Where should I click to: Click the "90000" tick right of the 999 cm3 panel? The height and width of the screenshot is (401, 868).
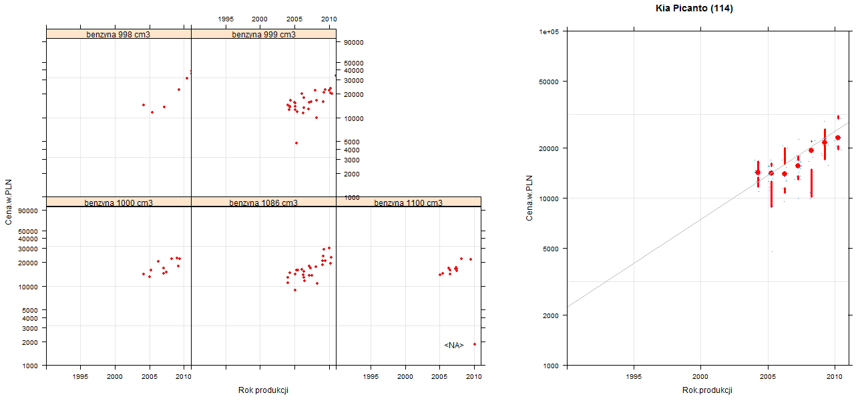353,42
